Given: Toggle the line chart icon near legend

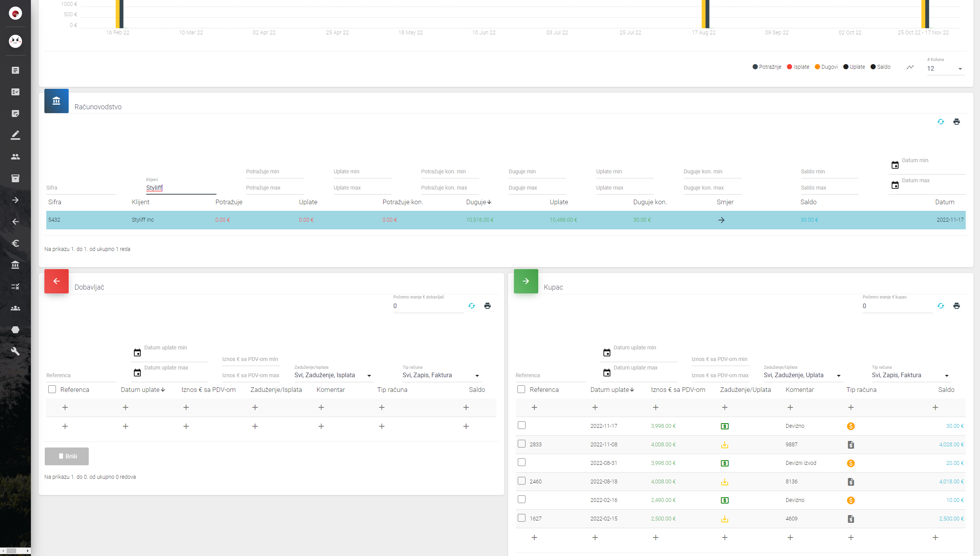Looking at the screenshot, I should [910, 67].
